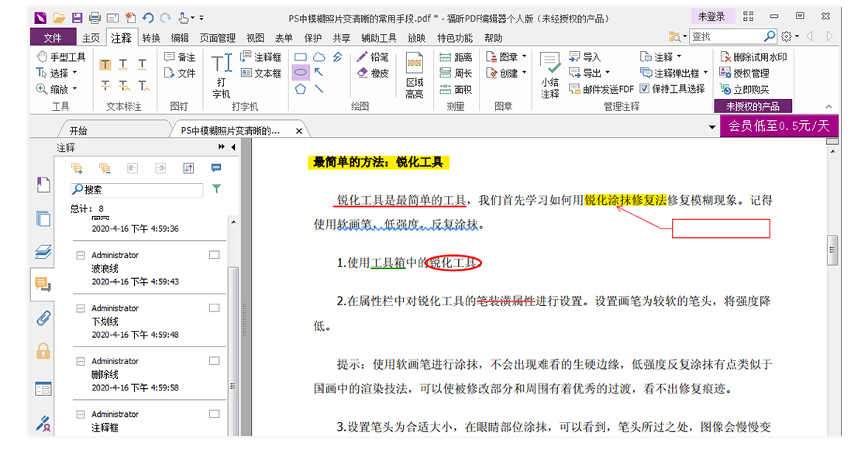
Task: Open the Digital Signatures panel in sidebar
Action: coord(43,423)
